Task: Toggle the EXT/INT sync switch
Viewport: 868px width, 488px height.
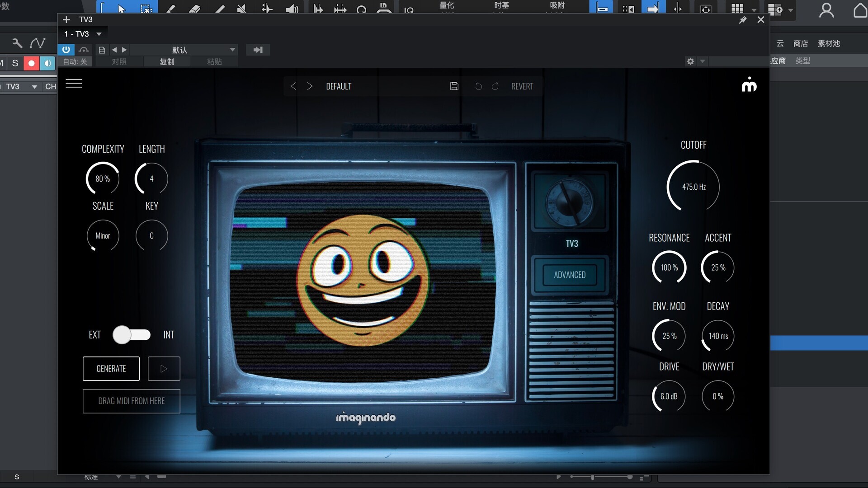Action: click(132, 335)
